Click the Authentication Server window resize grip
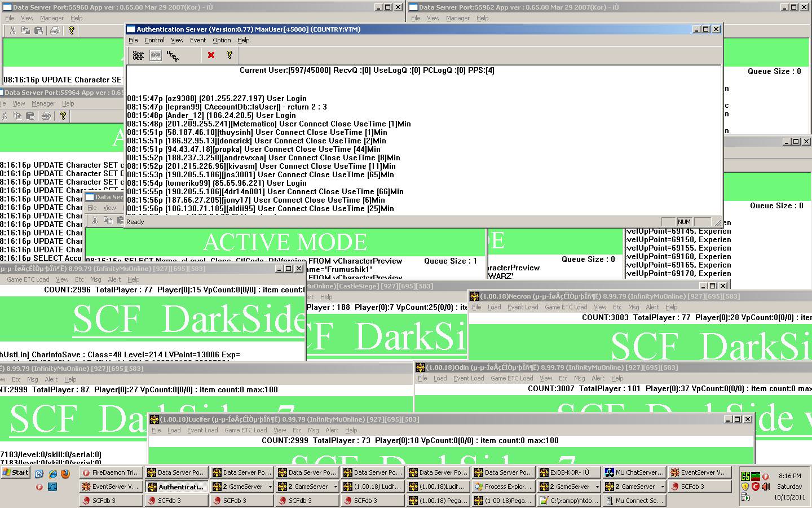Viewport: 812px width, 508px height. (x=717, y=223)
